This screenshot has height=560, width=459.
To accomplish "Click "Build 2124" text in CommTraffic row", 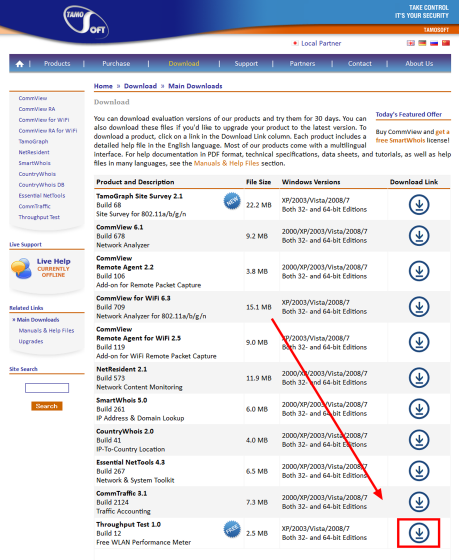I will (113, 502).
